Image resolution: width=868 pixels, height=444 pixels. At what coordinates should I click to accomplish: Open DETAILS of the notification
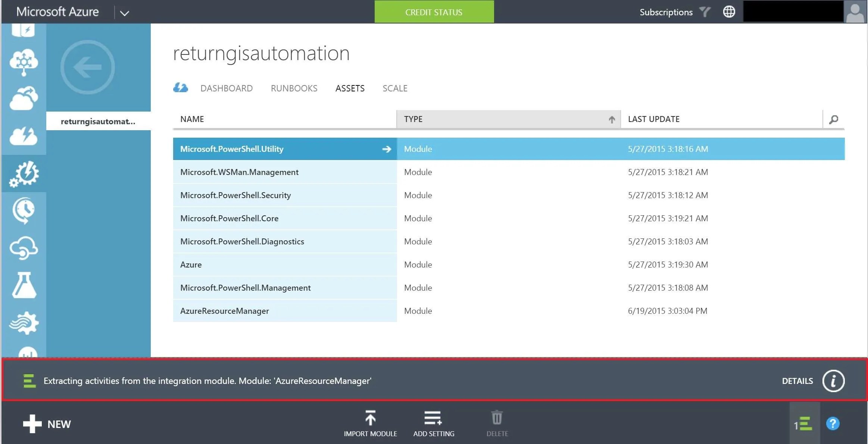(x=797, y=381)
